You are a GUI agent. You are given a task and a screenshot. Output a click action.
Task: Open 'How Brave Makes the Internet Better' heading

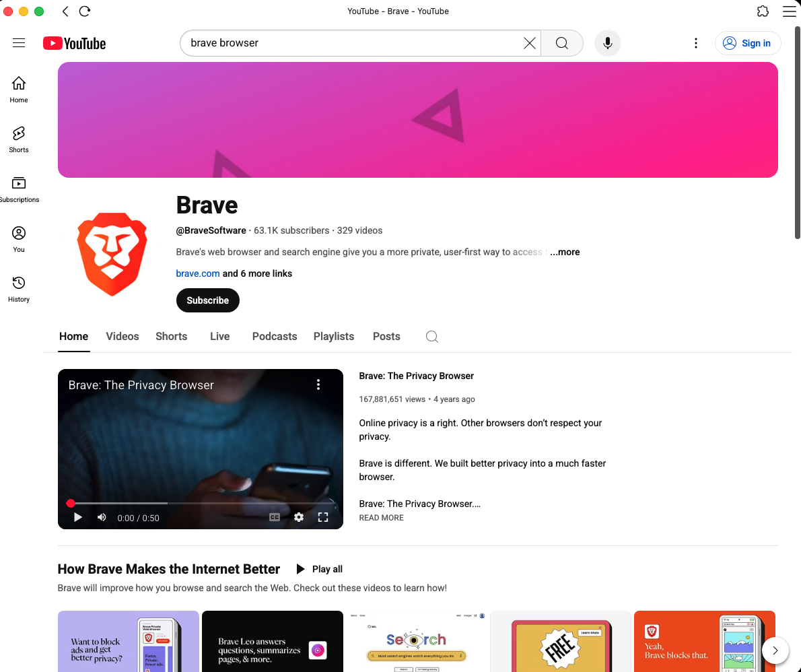click(168, 569)
